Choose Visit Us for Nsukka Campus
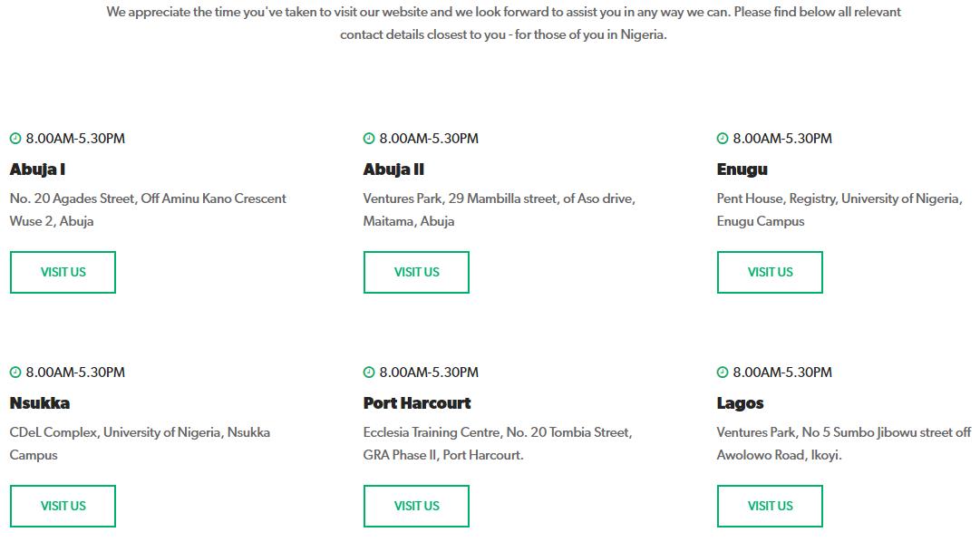The height and width of the screenshot is (542, 980). point(63,506)
